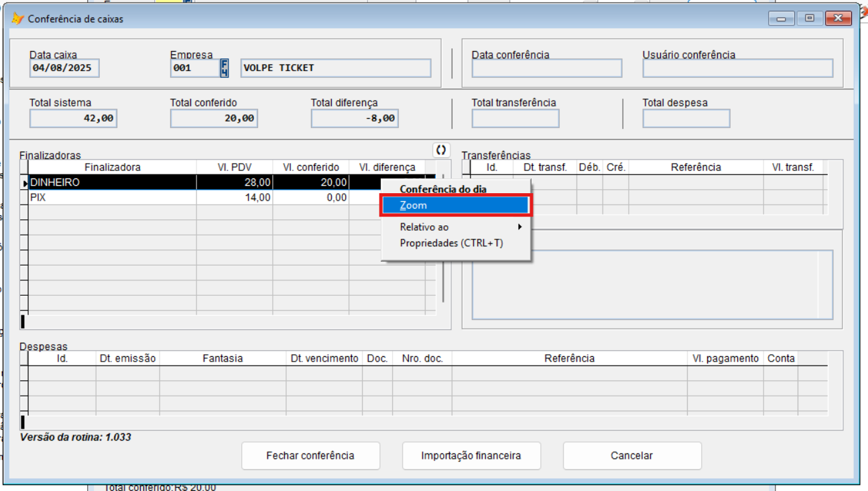This screenshot has height=491, width=868.
Task: Select Zoom in the context menu
Action: pyautogui.click(x=456, y=205)
